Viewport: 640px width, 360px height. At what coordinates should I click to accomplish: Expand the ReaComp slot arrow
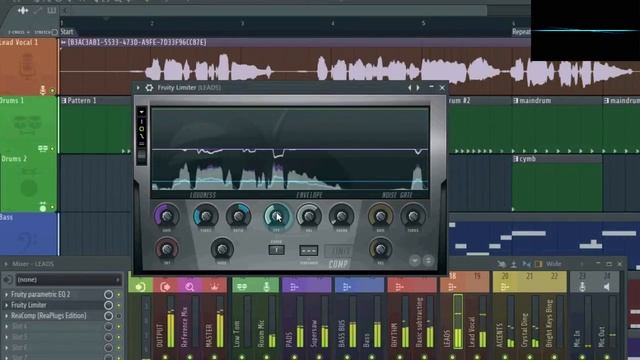point(6,316)
